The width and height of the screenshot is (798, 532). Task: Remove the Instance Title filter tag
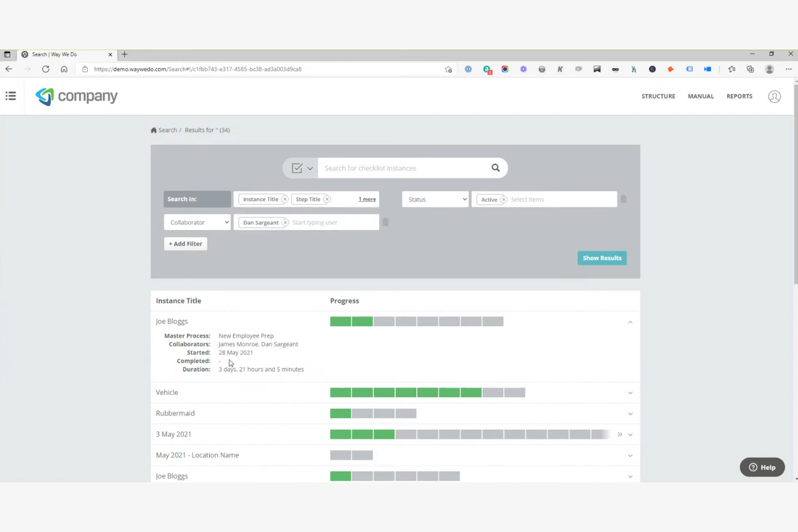click(285, 199)
